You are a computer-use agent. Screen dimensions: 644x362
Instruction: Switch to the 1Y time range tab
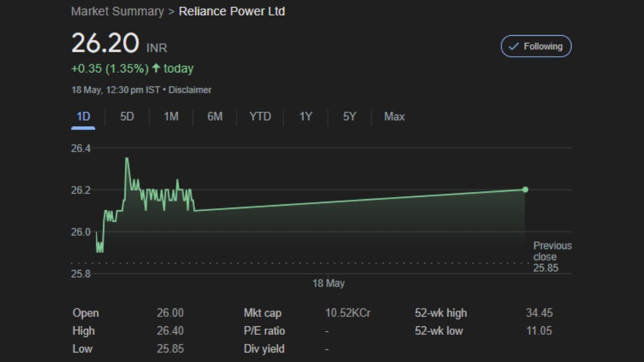coord(306,117)
